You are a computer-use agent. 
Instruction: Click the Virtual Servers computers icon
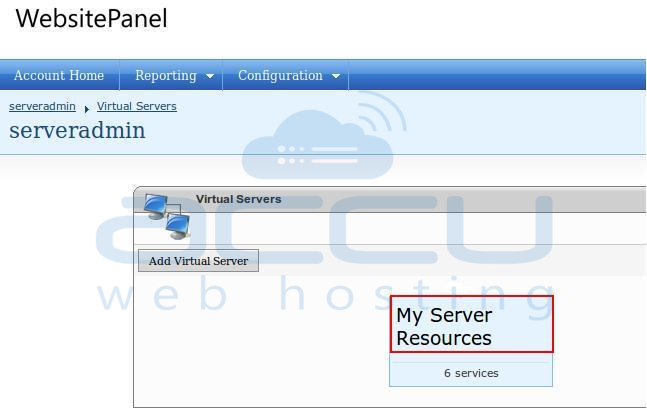pyautogui.click(x=167, y=216)
